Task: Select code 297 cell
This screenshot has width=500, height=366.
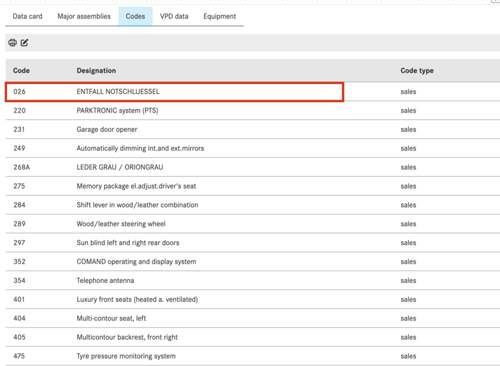Action: 19,243
